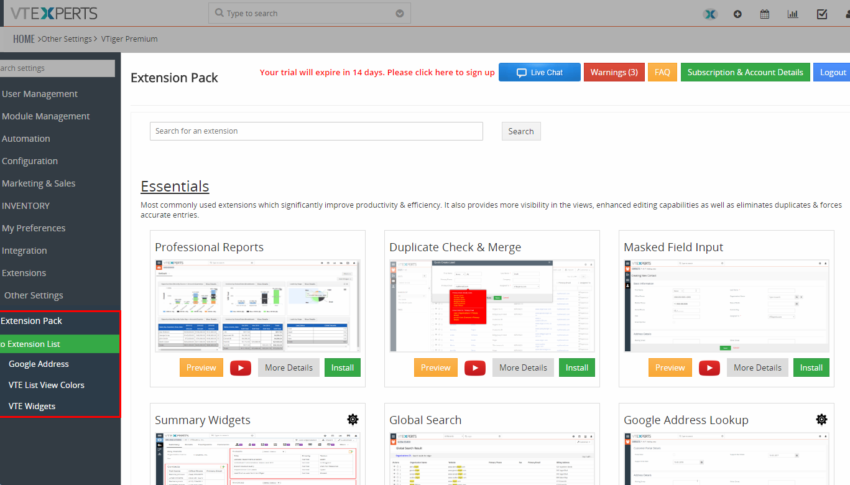Open Google Address Lookup settings gear
This screenshot has height=485, width=850.
[x=822, y=419]
